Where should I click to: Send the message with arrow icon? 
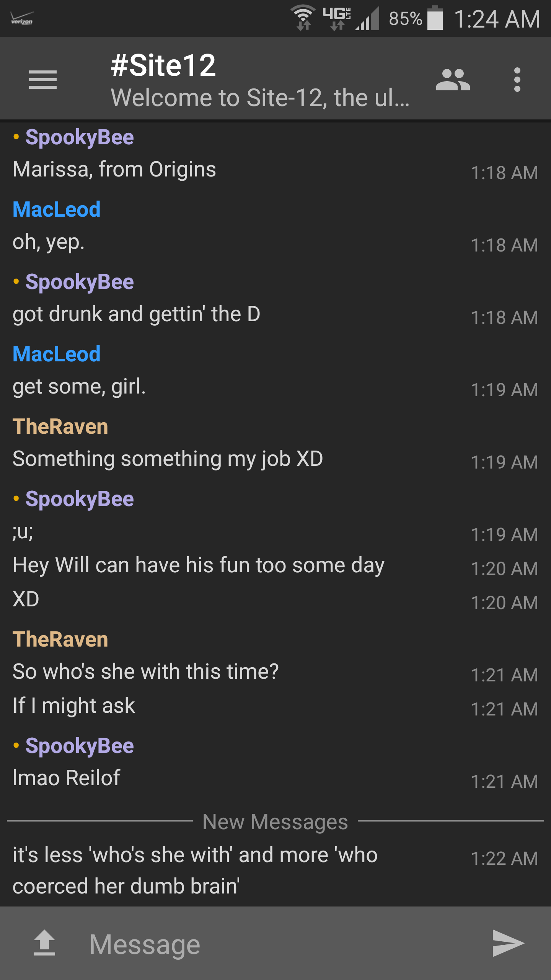coord(508,942)
